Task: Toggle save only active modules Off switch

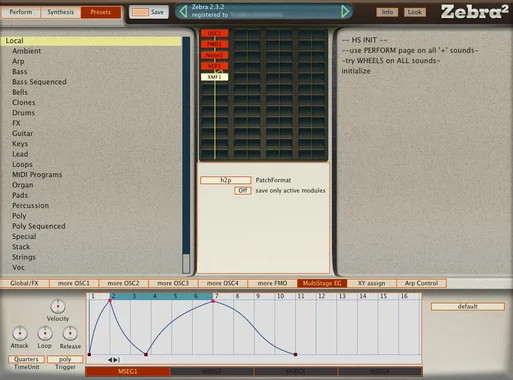Action: pyautogui.click(x=243, y=191)
